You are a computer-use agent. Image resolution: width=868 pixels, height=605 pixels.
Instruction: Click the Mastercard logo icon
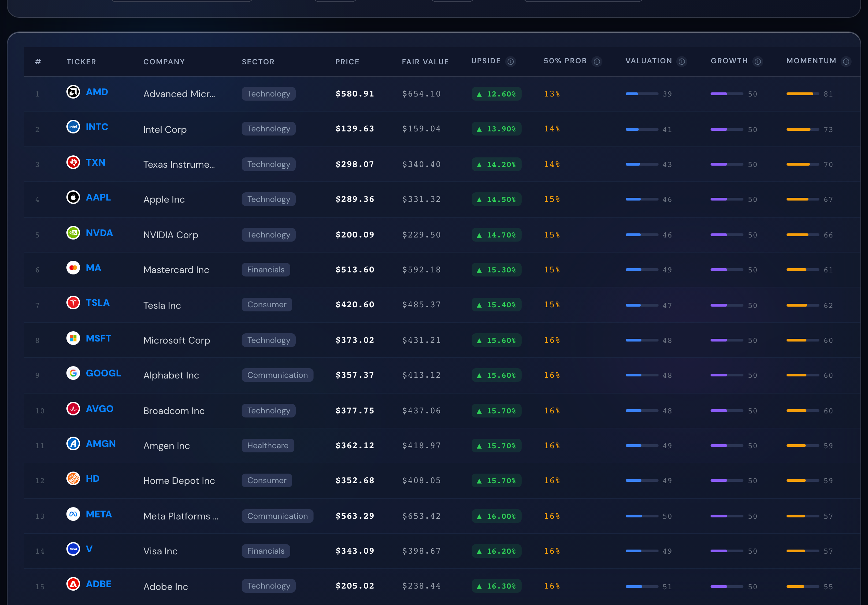click(x=73, y=268)
